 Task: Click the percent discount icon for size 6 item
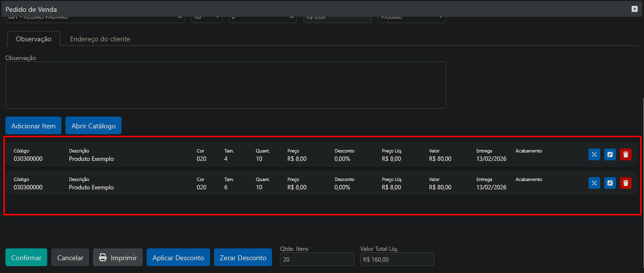pos(594,183)
